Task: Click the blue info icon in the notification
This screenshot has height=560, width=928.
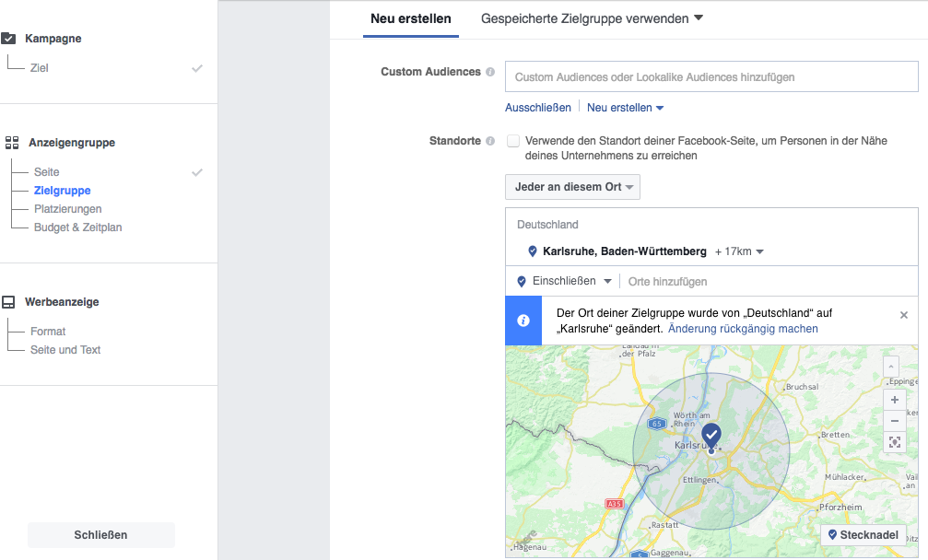Action: pyautogui.click(x=523, y=321)
